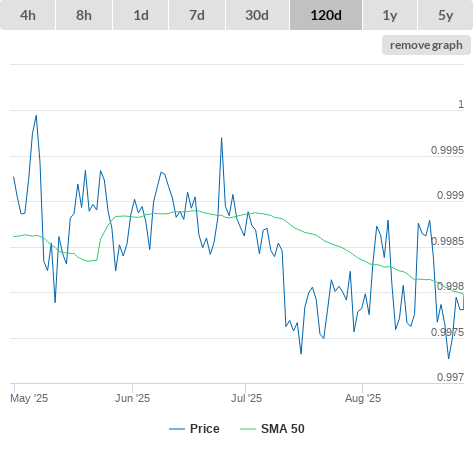Click the Aug '25 axis label
The image size is (474, 455).
tap(363, 398)
